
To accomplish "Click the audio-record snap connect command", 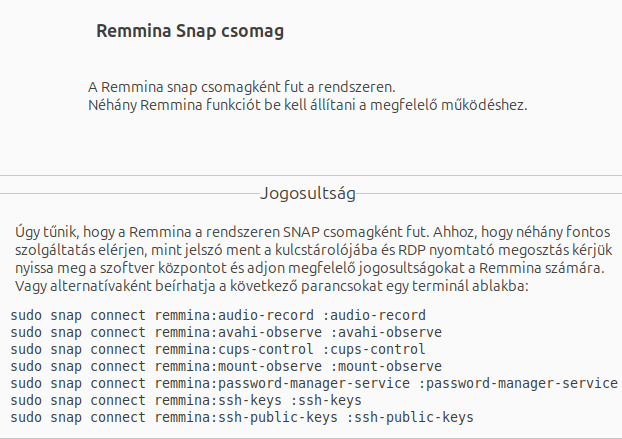I will point(218,315).
